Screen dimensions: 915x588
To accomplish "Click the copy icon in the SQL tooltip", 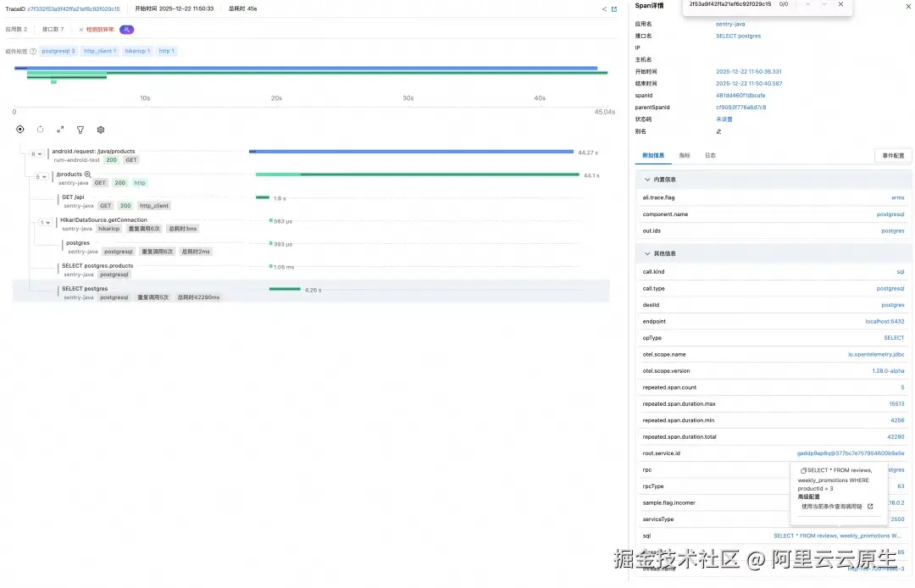I will 803,471.
